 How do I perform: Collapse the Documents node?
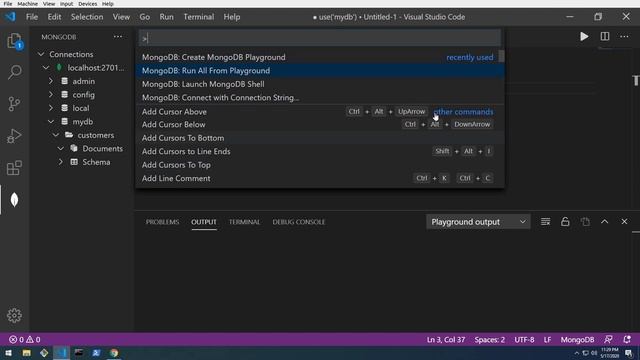(x=60, y=149)
